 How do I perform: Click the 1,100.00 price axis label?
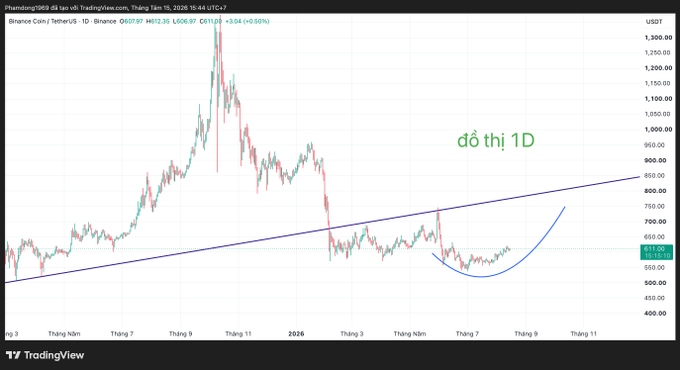[658, 99]
